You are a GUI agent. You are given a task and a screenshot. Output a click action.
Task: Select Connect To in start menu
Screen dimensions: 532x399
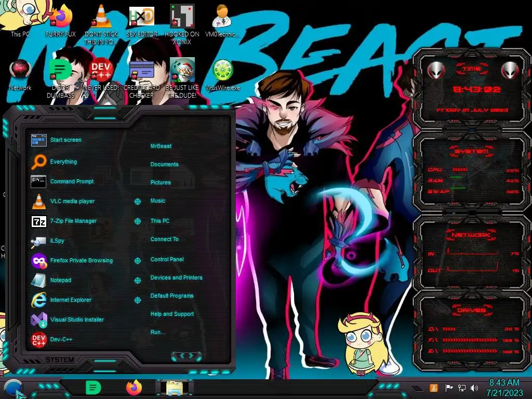(x=164, y=239)
